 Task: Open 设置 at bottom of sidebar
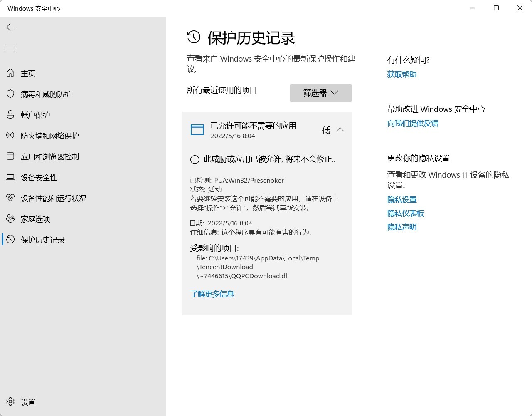(x=28, y=402)
